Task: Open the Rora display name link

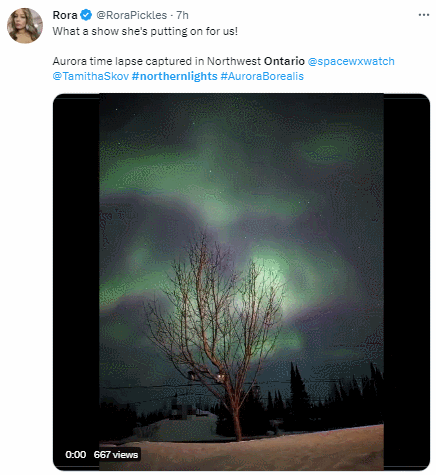Action: pyautogui.click(x=65, y=15)
